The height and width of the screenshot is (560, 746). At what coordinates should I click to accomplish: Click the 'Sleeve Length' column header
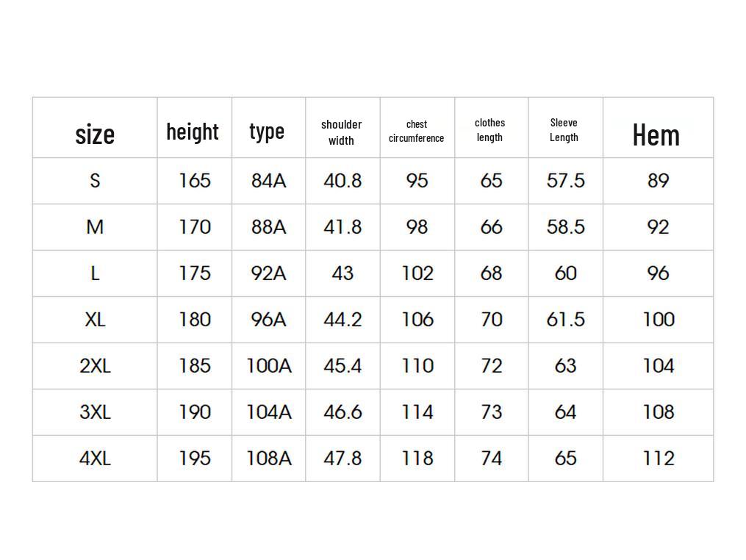coord(564,130)
